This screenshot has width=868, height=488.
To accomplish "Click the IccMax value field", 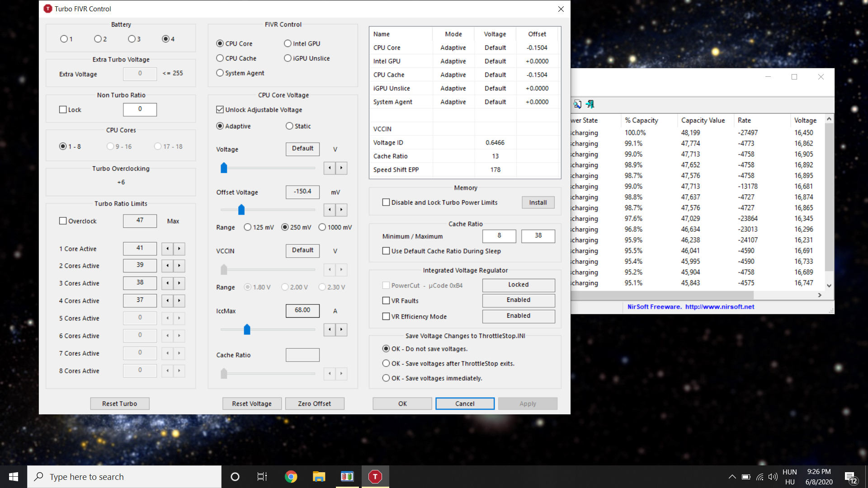I will coord(302,310).
